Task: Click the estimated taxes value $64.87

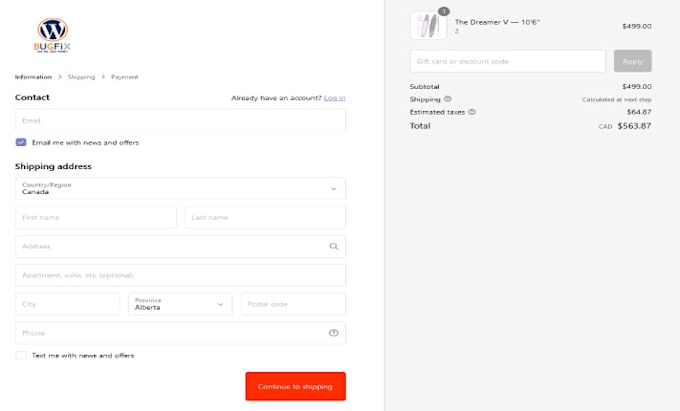Action: 639,112
